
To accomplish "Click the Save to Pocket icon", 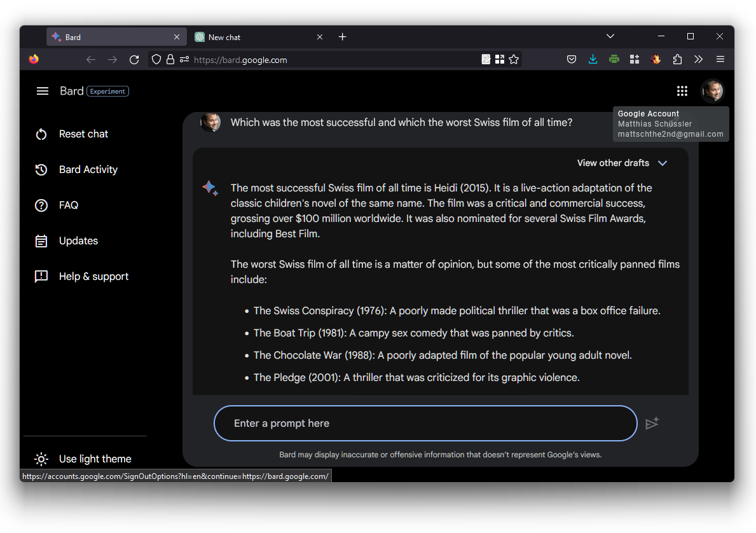I will click(572, 59).
